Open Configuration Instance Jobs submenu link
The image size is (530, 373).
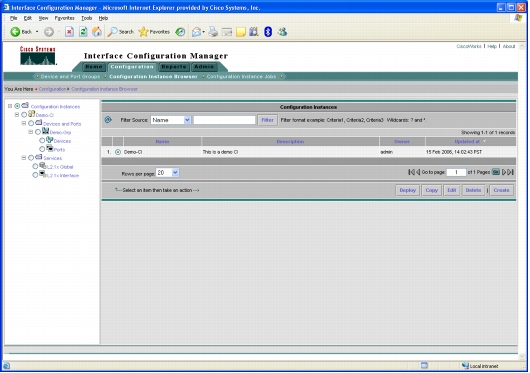[241, 77]
